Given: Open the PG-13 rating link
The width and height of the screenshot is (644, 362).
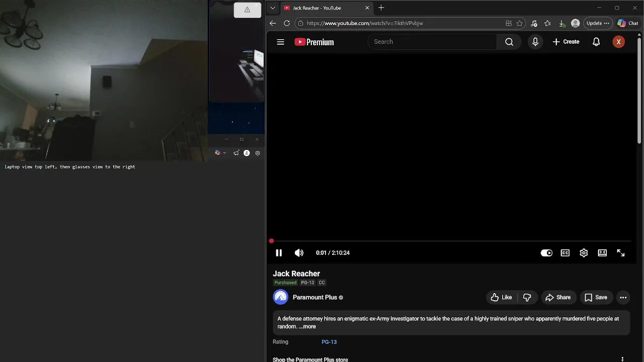Looking at the screenshot, I should pyautogui.click(x=329, y=342).
